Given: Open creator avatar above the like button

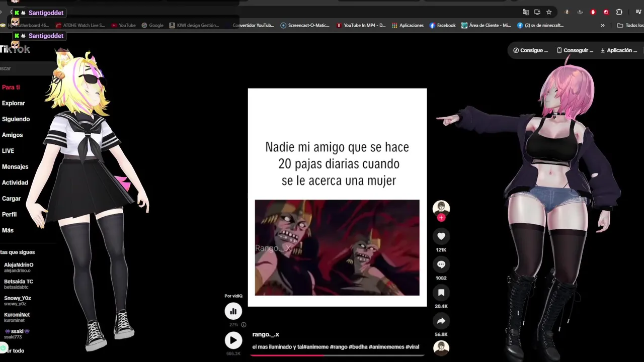Looking at the screenshot, I should click(441, 208).
